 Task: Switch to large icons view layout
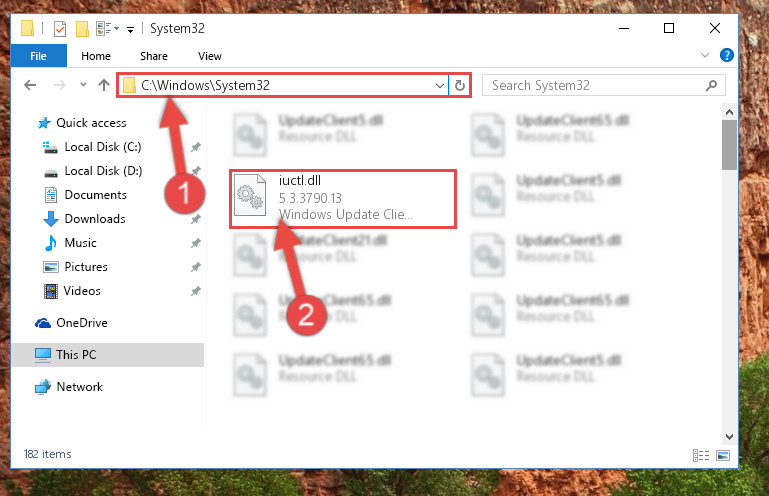pyautogui.click(x=723, y=455)
